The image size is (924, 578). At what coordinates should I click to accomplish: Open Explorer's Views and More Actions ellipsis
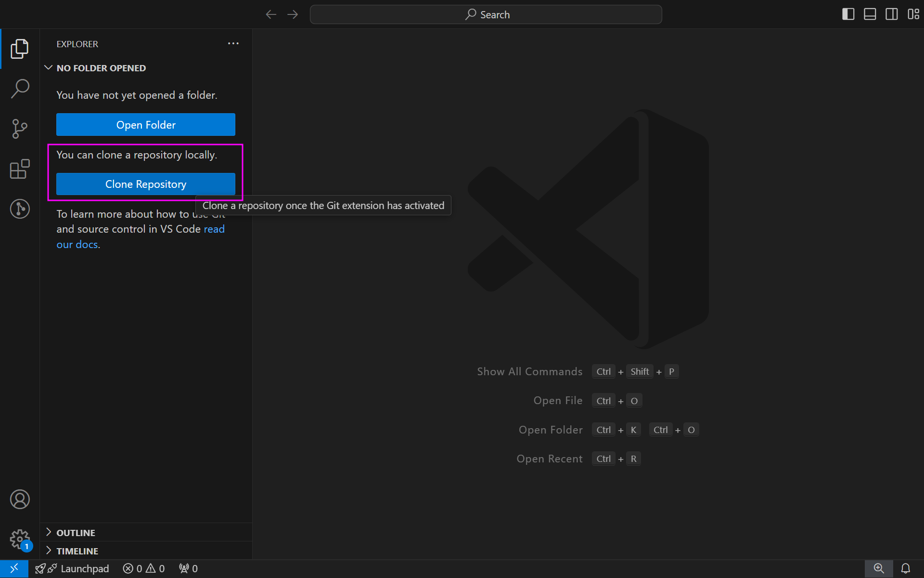coord(233,43)
